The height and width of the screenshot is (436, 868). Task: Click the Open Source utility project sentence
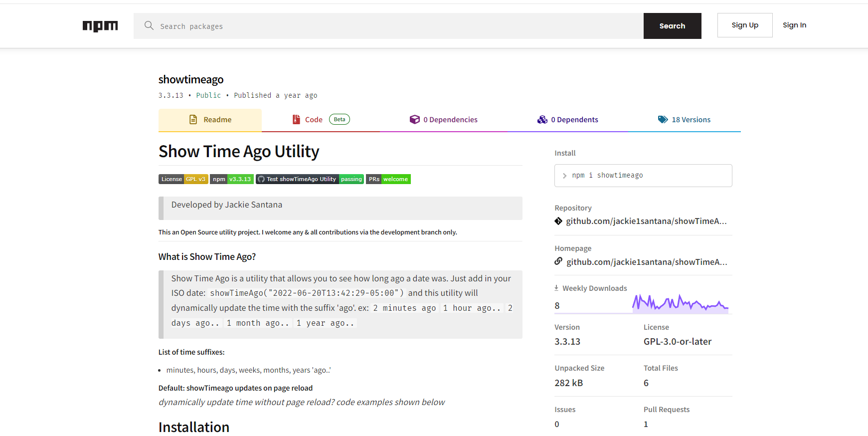(x=308, y=232)
